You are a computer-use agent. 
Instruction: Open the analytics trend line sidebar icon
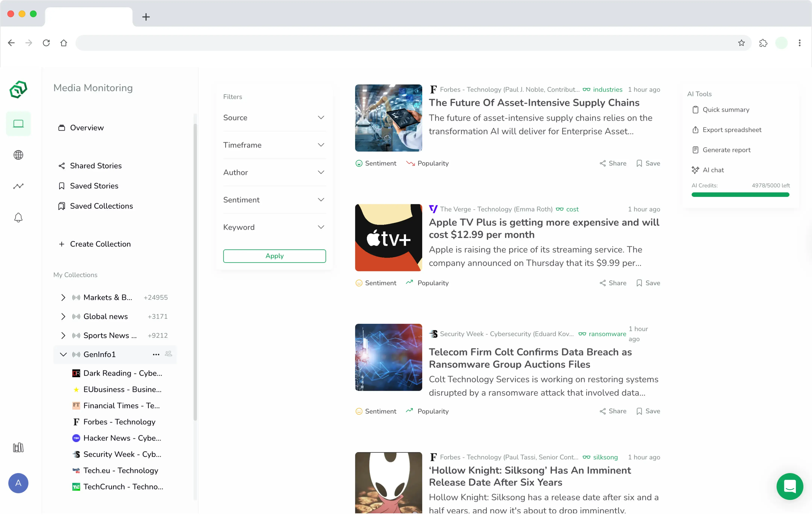18,186
